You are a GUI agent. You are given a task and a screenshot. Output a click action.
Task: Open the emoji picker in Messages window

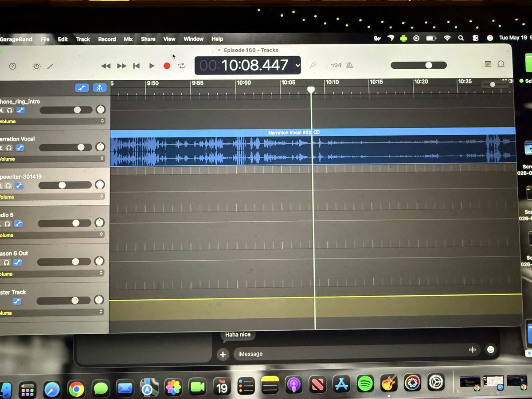pos(490,350)
